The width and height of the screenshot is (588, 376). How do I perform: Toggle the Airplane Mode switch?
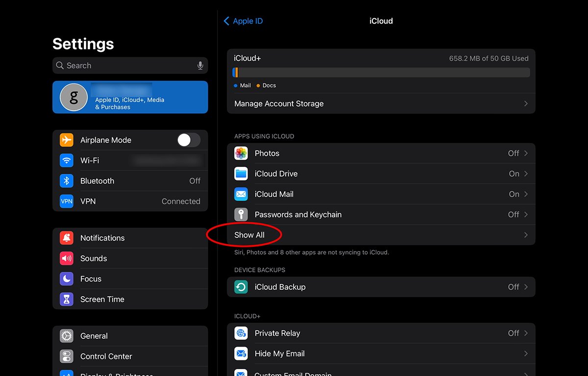pos(189,140)
